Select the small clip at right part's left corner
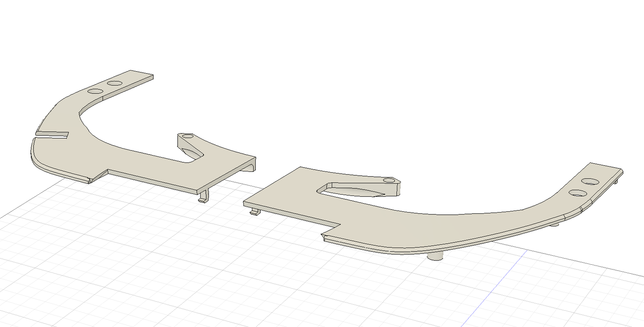Image resolution: width=644 pixels, height=327 pixels. 254,211
